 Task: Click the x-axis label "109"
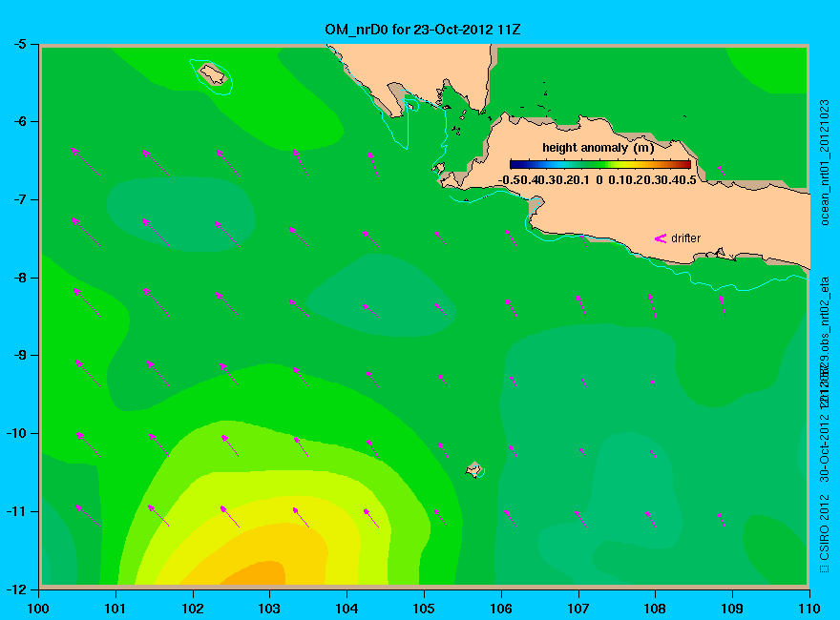point(732,609)
